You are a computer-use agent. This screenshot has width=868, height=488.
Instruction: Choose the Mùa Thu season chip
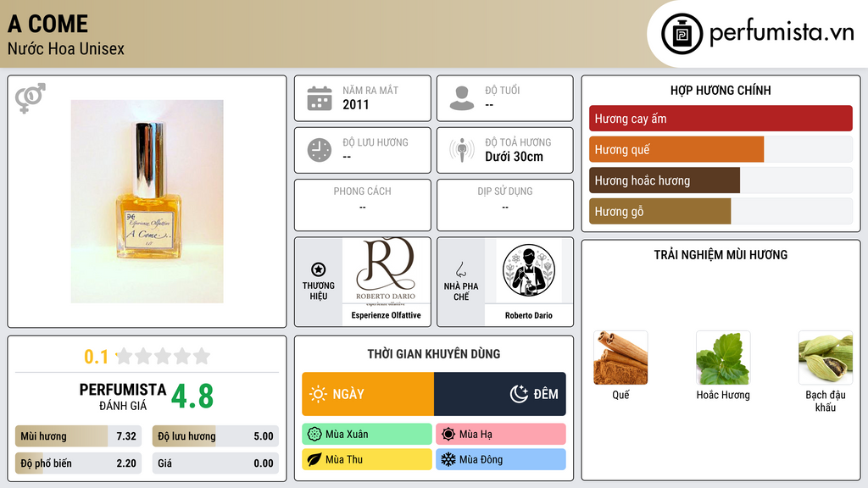click(x=367, y=459)
